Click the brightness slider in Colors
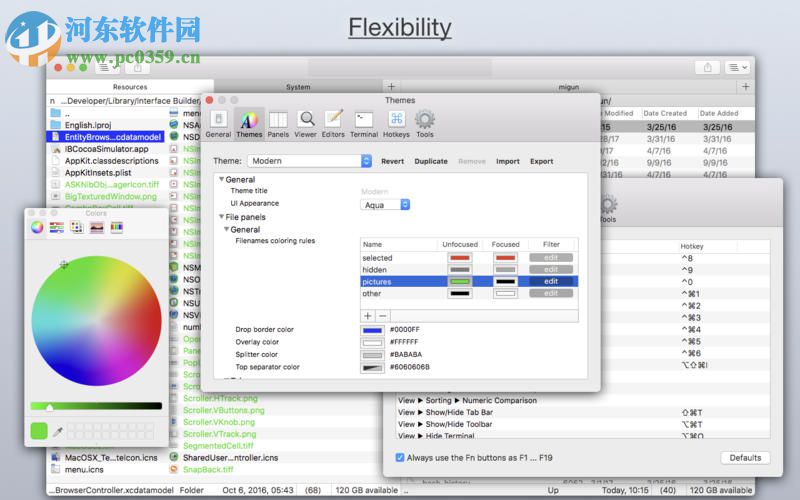This screenshot has width=800, height=500. point(96,406)
